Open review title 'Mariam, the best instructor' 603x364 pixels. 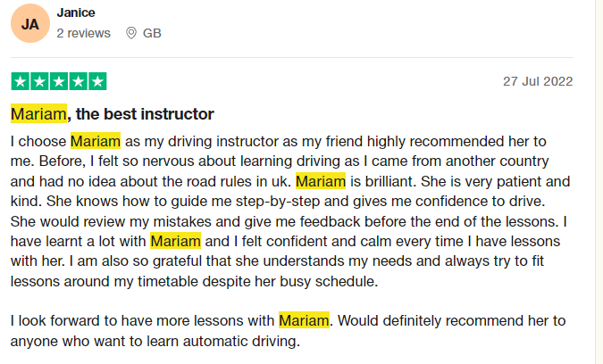(112, 114)
